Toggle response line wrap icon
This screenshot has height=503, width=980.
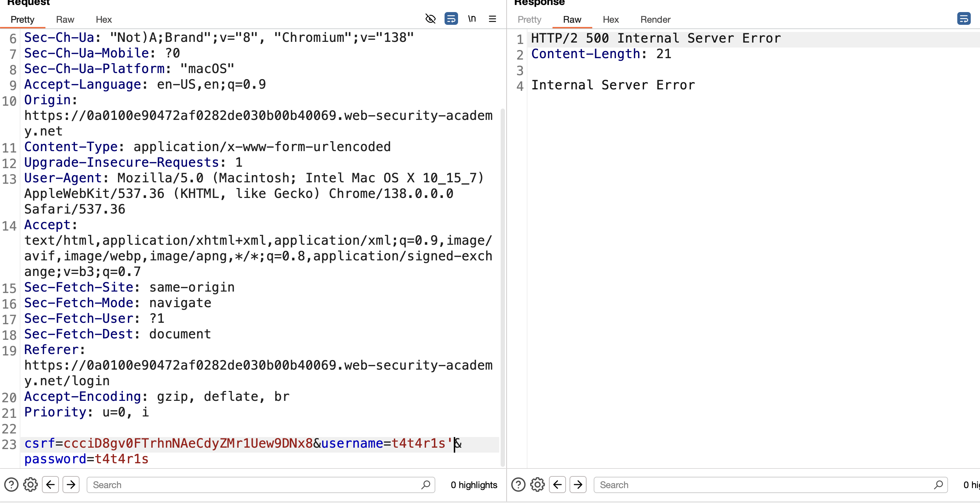pyautogui.click(x=964, y=19)
